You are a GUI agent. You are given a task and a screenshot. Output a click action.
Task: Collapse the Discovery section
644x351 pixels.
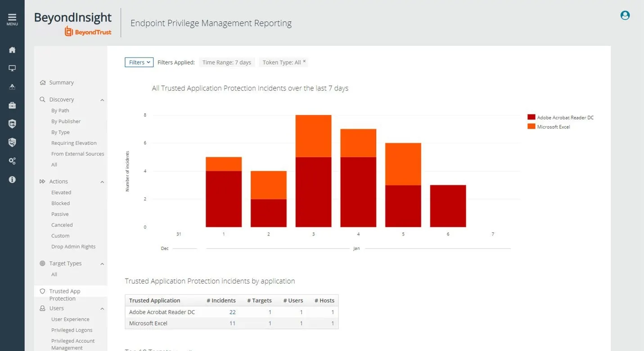click(x=102, y=100)
